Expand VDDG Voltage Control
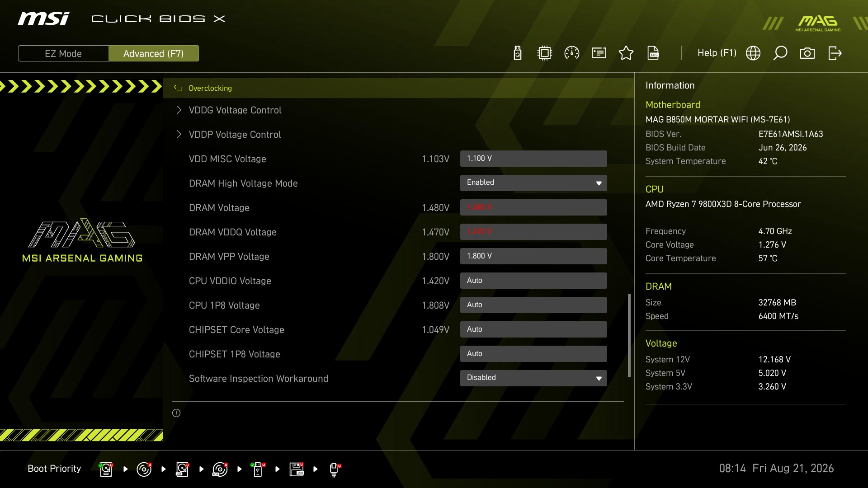This screenshot has height=488, width=868. (235, 110)
